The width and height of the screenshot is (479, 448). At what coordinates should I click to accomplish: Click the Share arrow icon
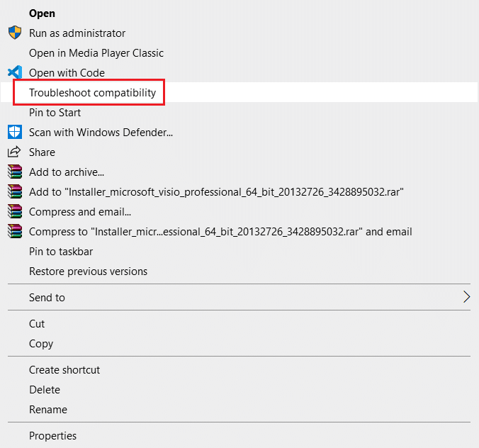pos(14,152)
